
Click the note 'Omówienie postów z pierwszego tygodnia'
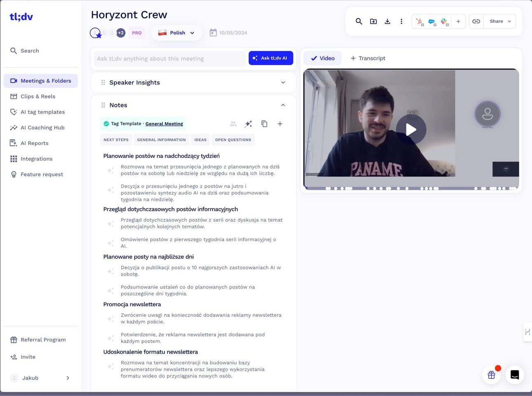198,243
